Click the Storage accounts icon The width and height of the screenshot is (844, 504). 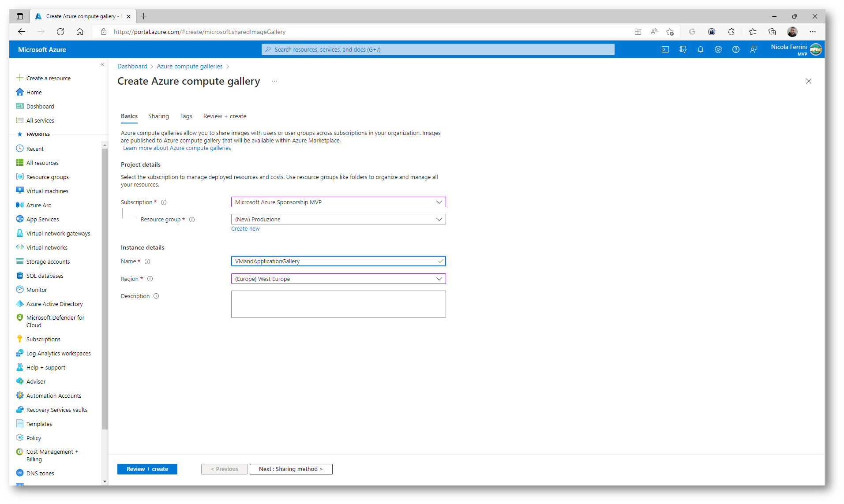[x=20, y=261]
